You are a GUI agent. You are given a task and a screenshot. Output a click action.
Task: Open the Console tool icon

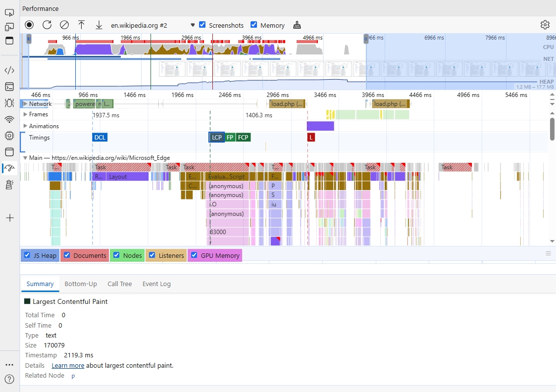click(9, 87)
